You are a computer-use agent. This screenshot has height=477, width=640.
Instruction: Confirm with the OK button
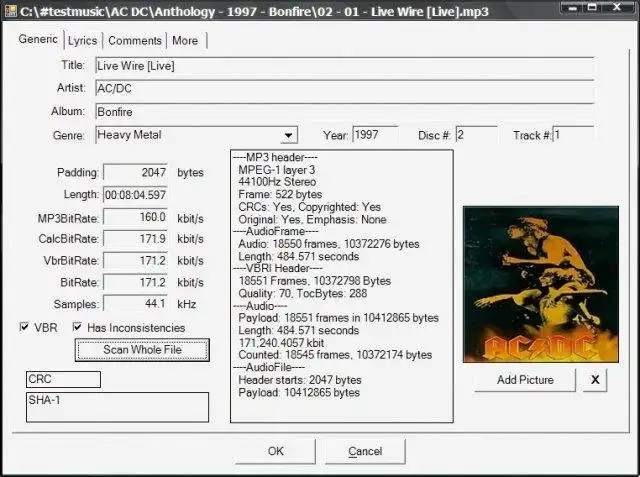pos(276,451)
